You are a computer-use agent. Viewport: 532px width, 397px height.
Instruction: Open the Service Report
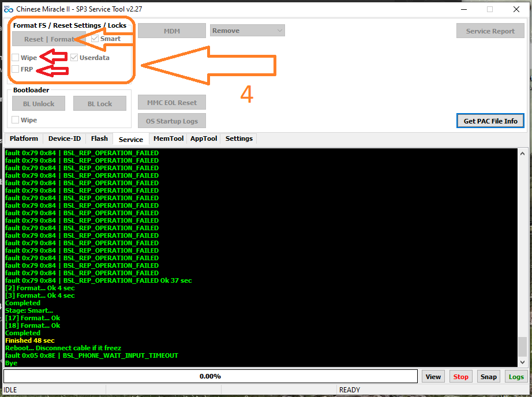[490, 31]
